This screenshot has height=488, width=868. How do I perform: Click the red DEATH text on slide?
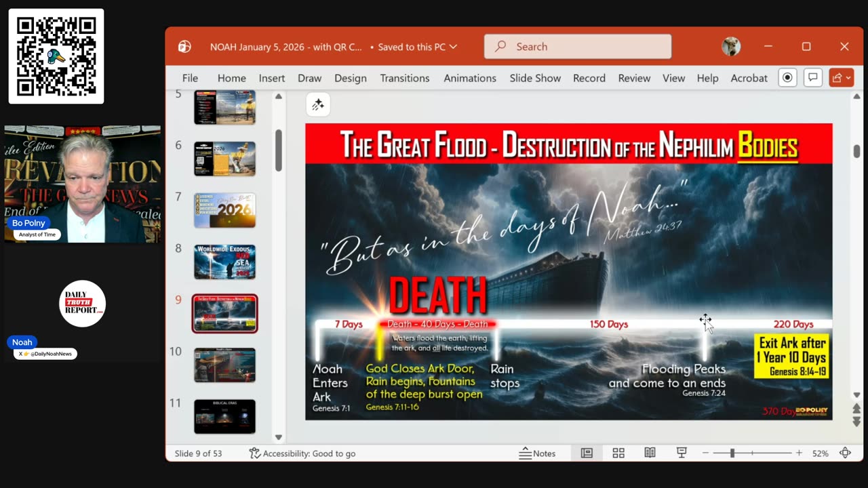pos(438,295)
